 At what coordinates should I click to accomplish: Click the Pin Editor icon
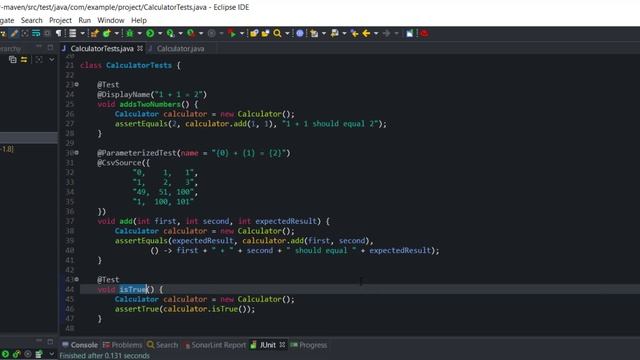tap(410, 33)
